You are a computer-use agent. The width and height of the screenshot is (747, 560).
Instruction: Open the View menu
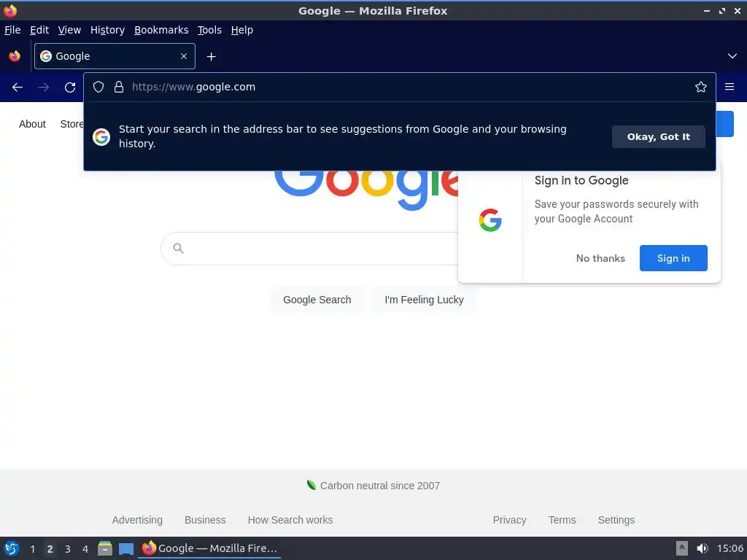click(x=69, y=30)
